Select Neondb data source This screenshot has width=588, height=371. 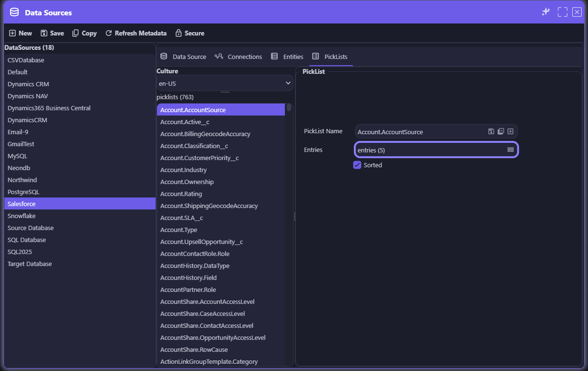point(79,168)
